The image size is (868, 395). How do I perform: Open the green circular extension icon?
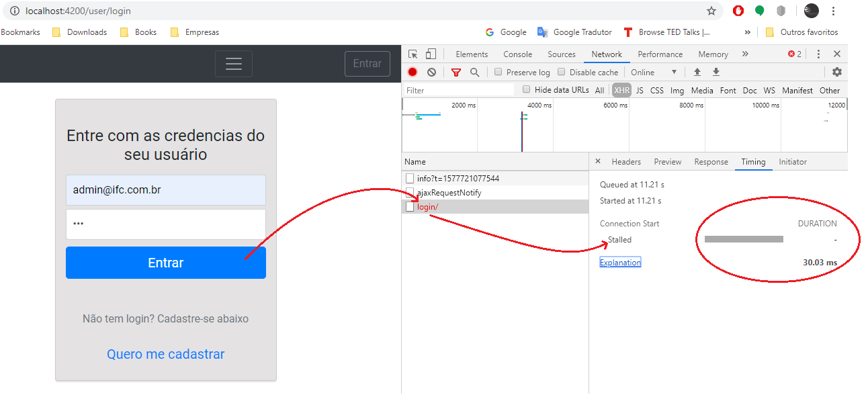[x=759, y=11]
